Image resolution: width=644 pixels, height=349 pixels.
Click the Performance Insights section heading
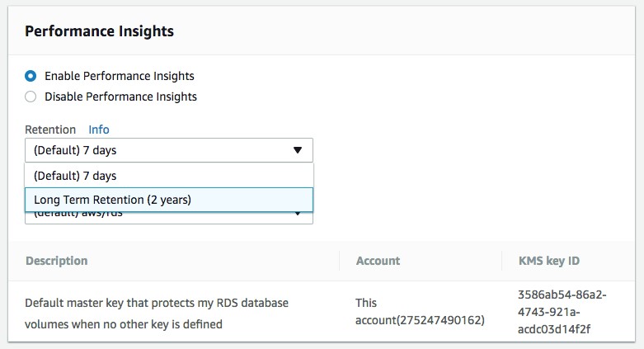click(x=100, y=31)
